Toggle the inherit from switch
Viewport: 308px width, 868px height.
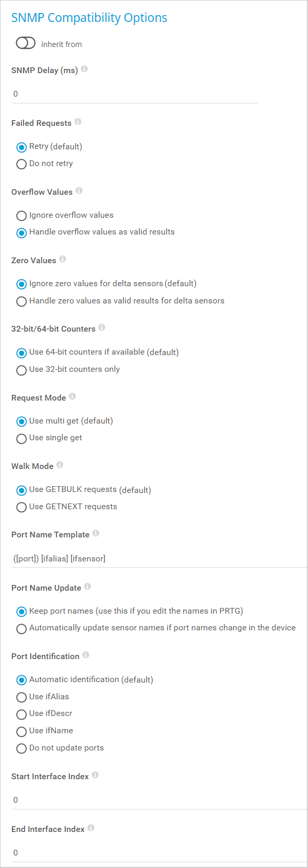click(26, 43)
